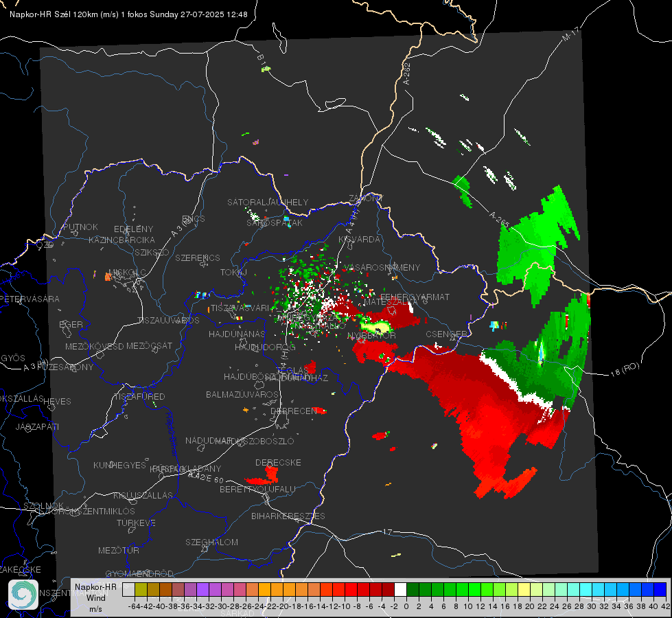Click the KISÚJSZÁLLÁS city label

pyautogui.click(x=143, y=495)
